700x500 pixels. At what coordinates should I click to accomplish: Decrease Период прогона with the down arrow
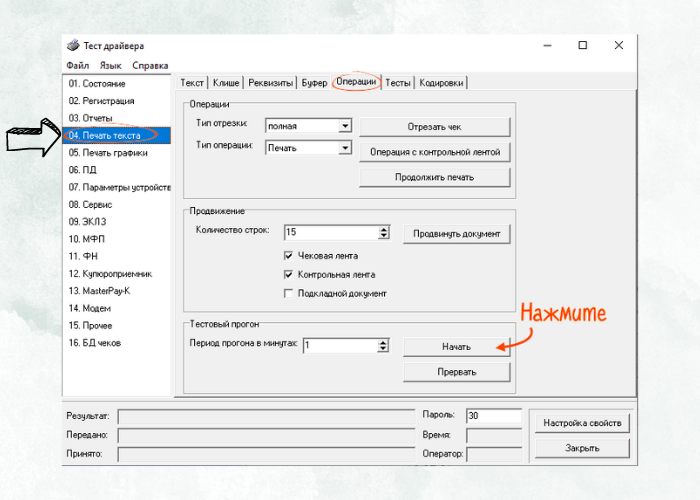(383, 349)
